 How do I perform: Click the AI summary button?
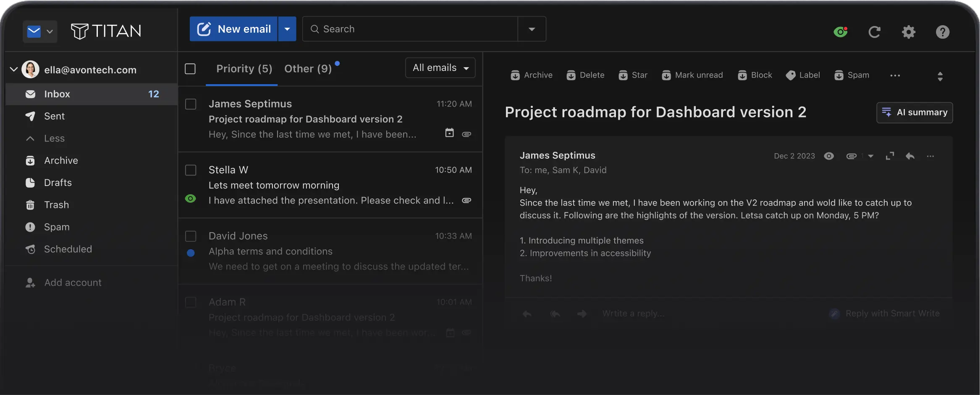click(914, 112)
